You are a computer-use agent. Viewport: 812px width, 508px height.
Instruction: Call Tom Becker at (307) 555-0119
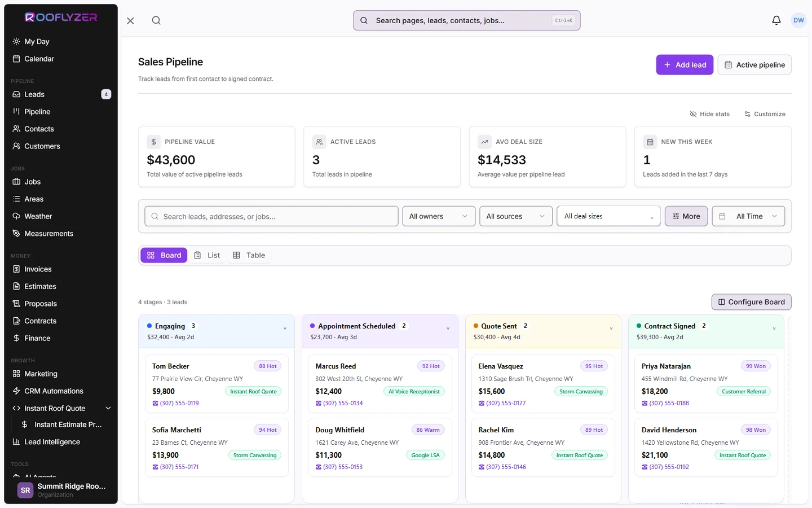click(175, 403)
